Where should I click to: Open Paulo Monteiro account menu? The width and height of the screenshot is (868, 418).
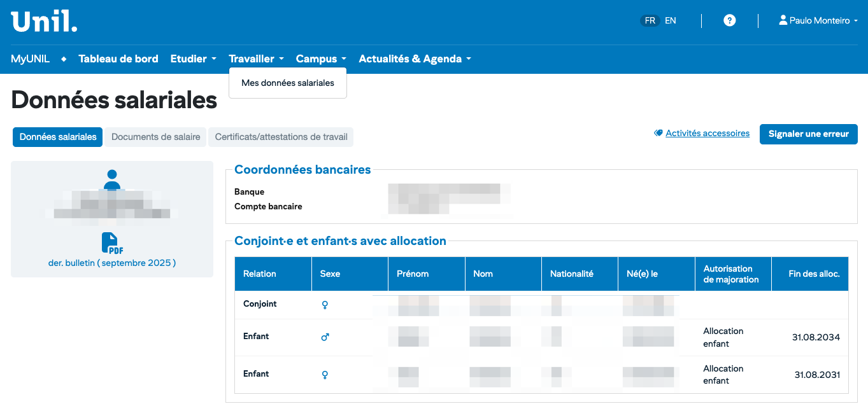coord(820,20)
